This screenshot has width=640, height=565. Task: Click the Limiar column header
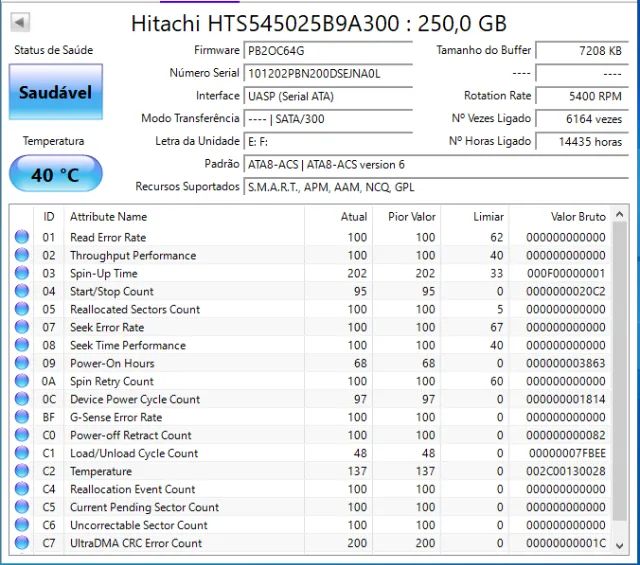point(474,216)
